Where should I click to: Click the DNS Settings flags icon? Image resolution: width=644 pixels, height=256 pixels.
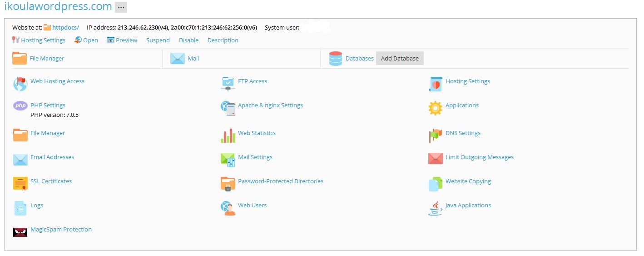(435, 136)
